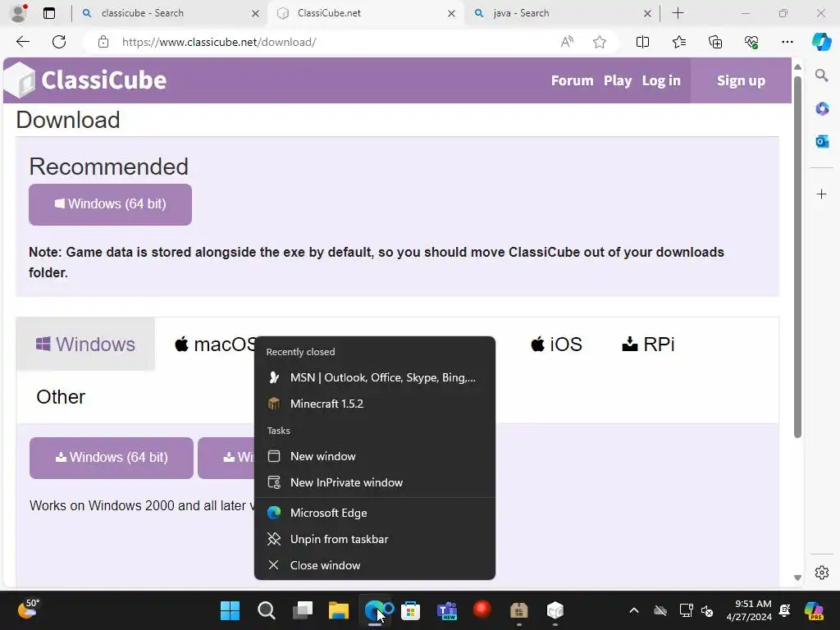Image resolution: width=840 pixels, height=630 pixels.
Task: Switch to the java - Search tab
Action: [x=561, y=13]
